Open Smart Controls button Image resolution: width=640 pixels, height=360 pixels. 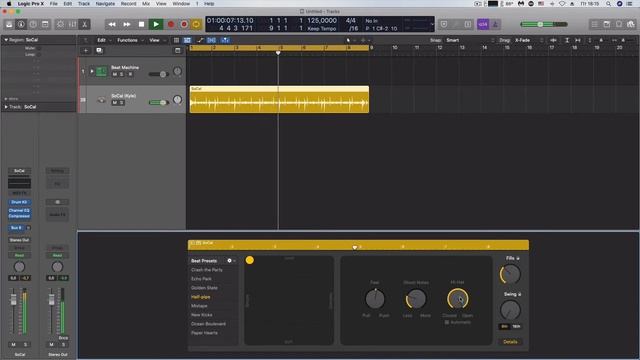click(60, 24)
